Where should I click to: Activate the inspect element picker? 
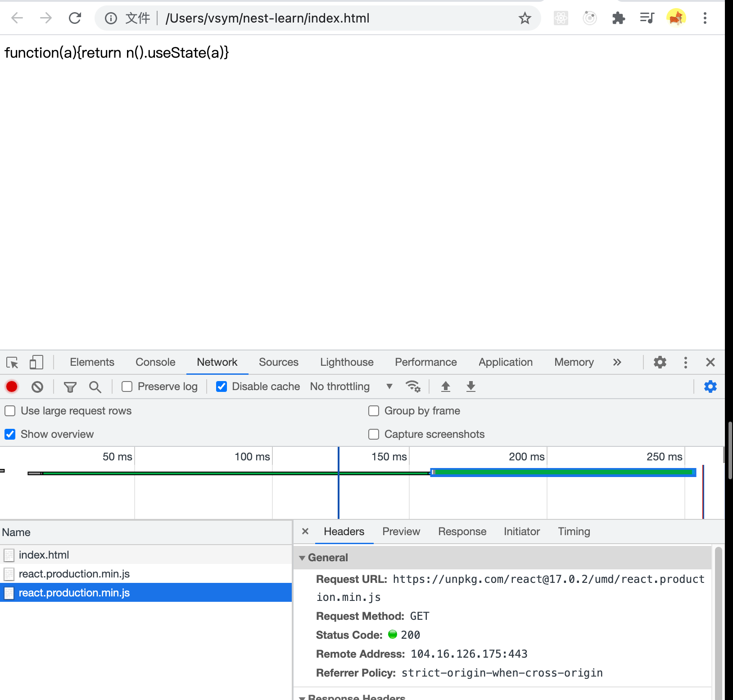tap(12, 363)
